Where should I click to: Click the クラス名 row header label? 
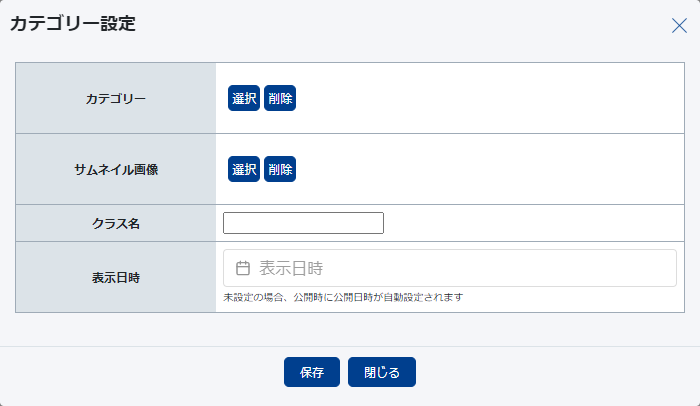116,223
